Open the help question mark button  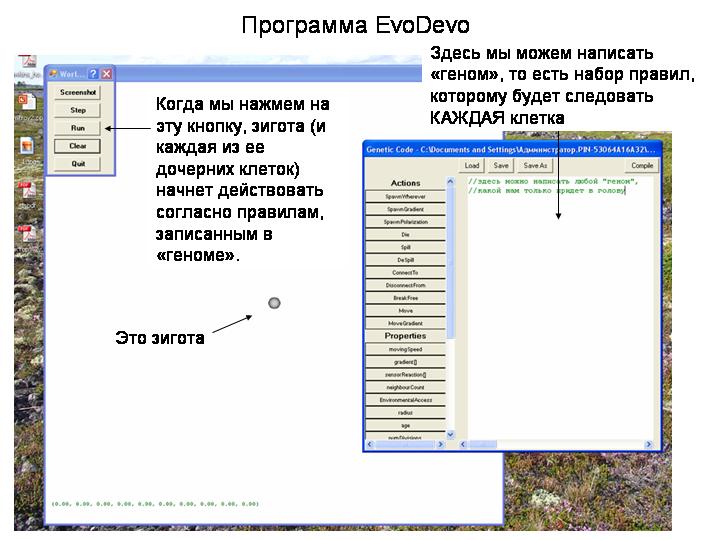tap(93, 73)
